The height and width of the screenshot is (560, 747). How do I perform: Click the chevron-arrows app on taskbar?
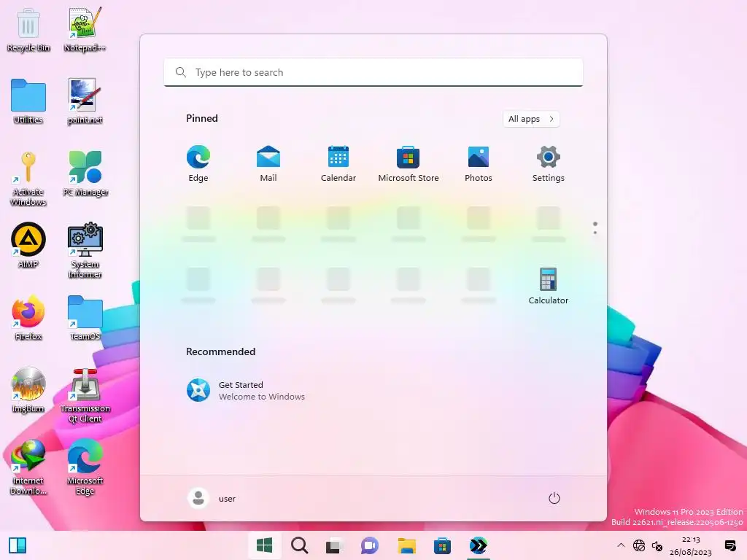coord(478,545)
